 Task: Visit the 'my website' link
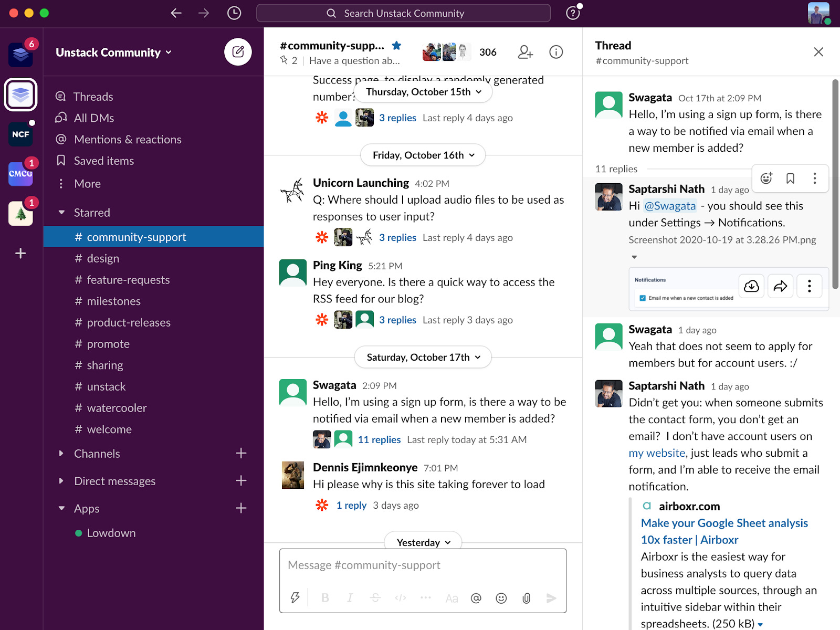(656, 453)
